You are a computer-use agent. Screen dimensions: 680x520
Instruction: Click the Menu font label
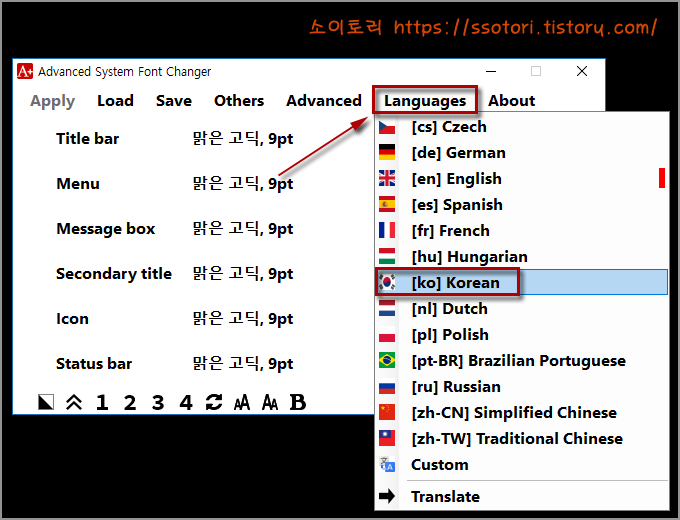[78, 183]
